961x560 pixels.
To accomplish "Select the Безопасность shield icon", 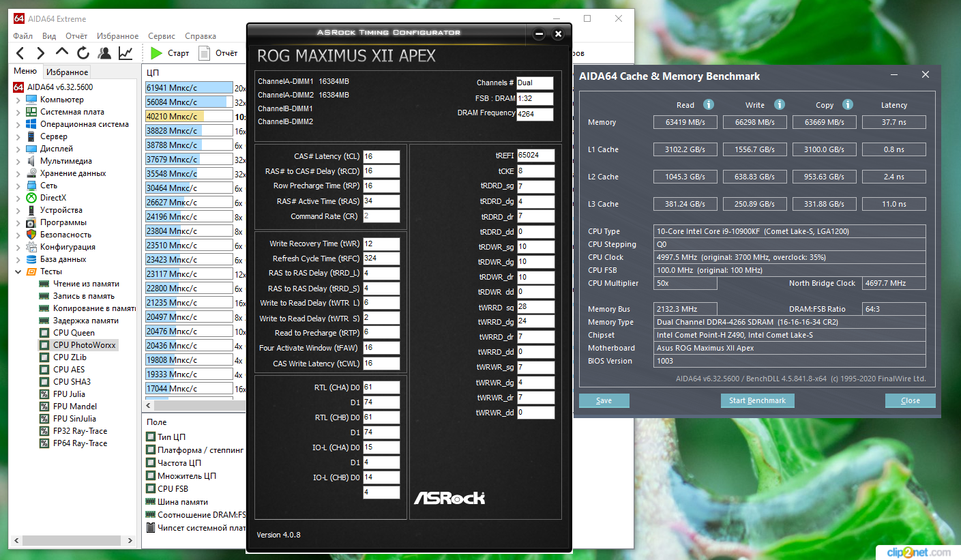I will (31, 235).
